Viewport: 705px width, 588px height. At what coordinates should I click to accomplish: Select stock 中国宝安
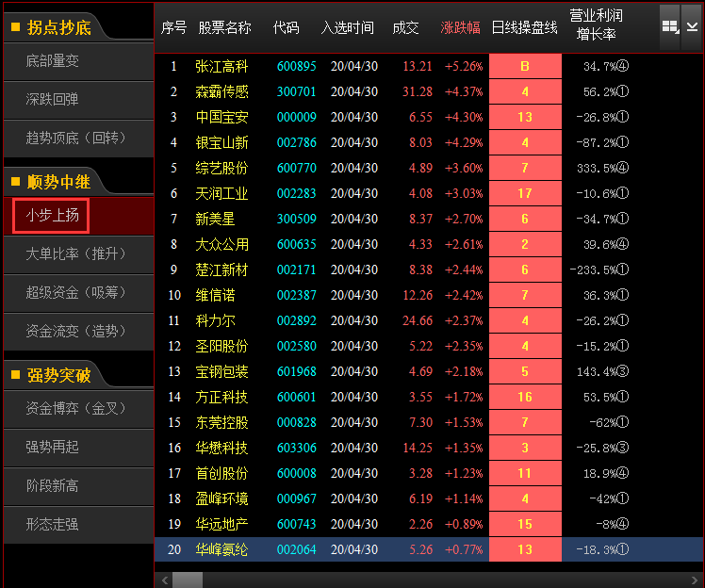pos(221,118)
